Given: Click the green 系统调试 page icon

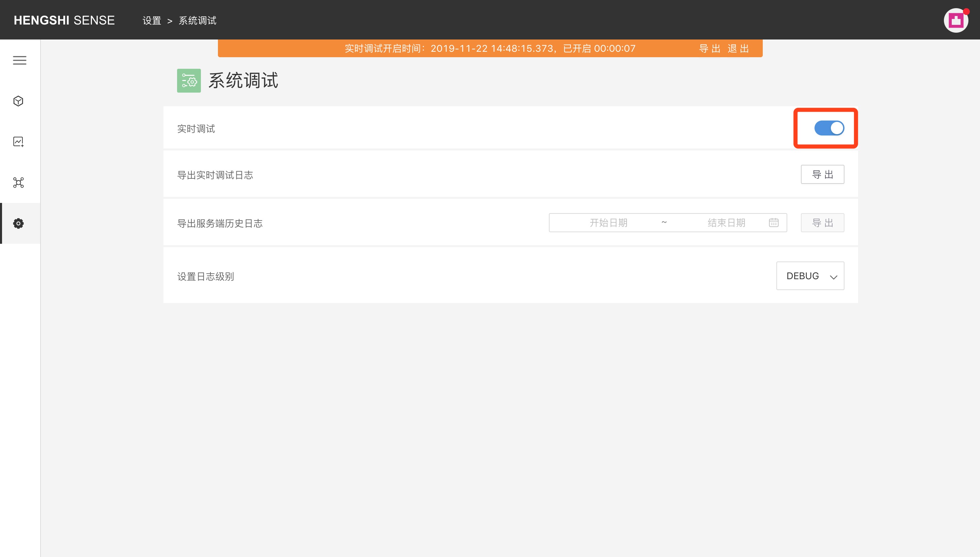Looking at the screenshot, I should [x=189, y=81].
